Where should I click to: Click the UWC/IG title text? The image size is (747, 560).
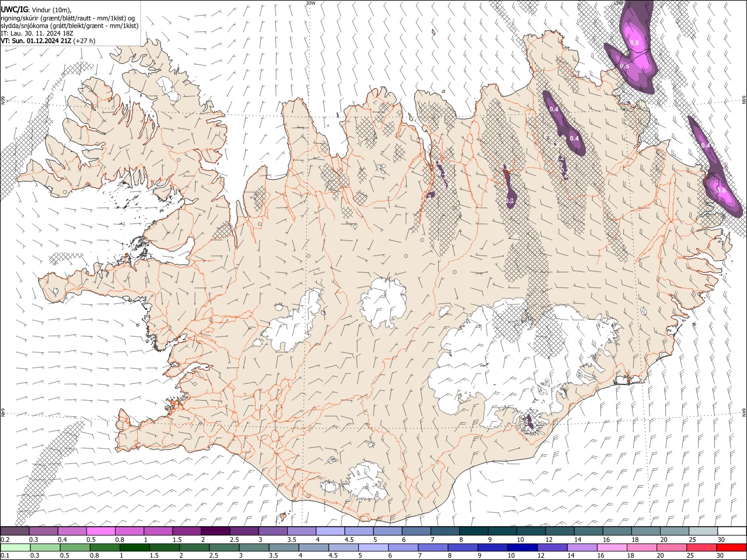14,9
